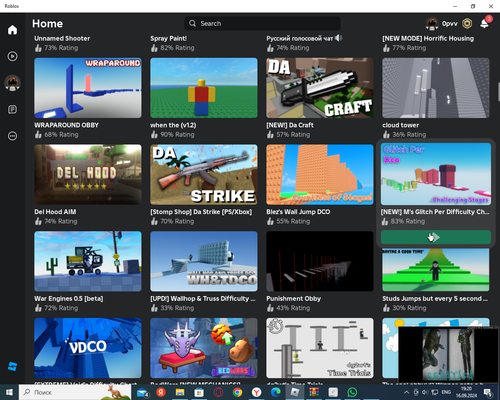Image resolution: width=500 pixels, height=400 pixels.
Task: Open the chat list icon in sidebar
Action: click(12, 109)
